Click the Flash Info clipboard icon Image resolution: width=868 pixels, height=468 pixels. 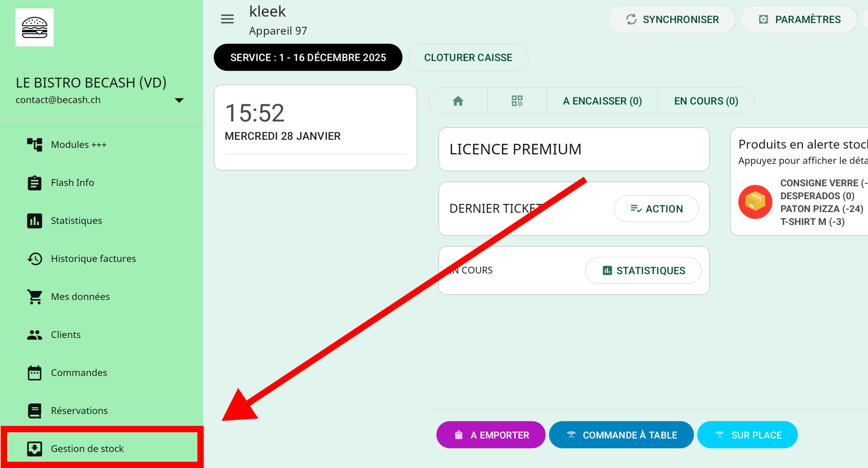[x=34, y=183]
